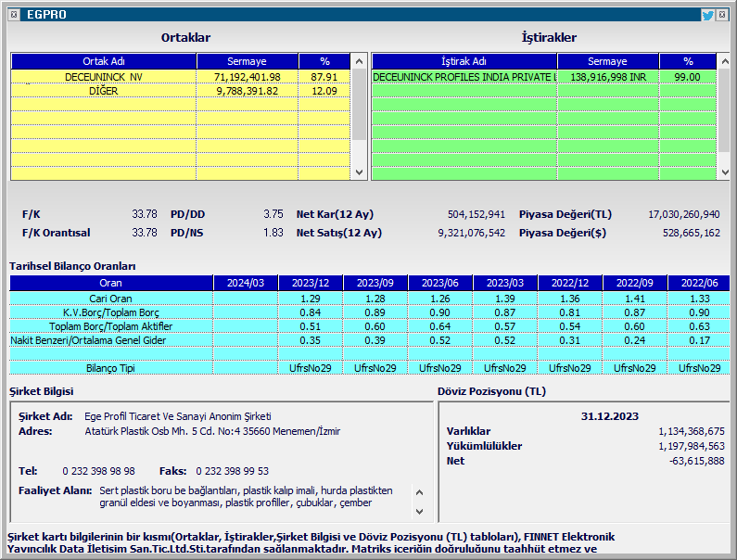The height and width of the screenshot is (560, 737).
Task: Click the 2024/03 period column header
Action: pos(246,283)
